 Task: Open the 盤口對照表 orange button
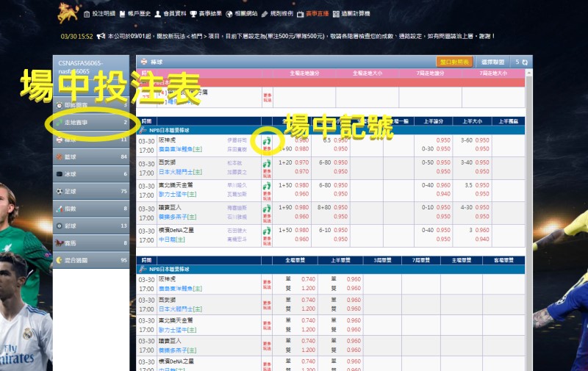[454, 62]
